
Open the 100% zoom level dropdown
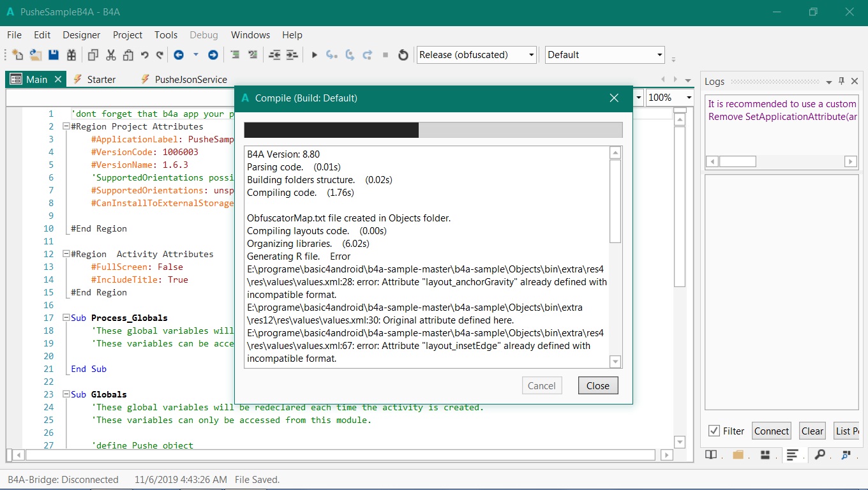(670, 98)
